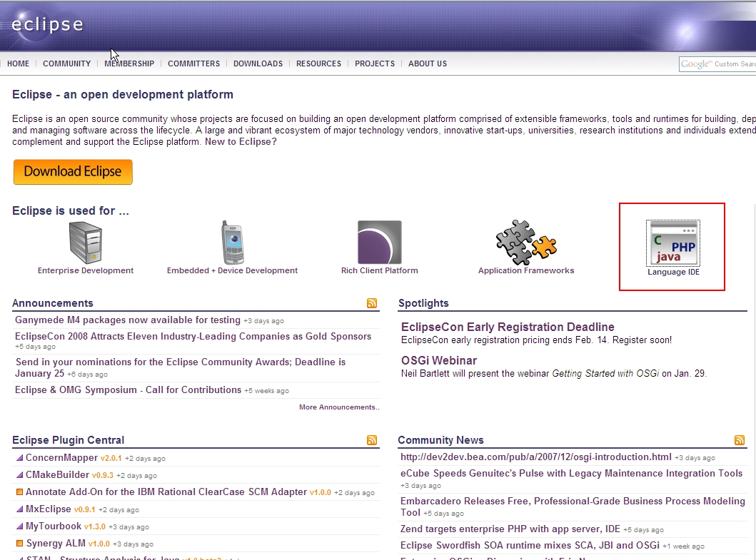Click the Application Frameworks puzzle pieces icon
This screenshot has width=756, height=560.
526,243
